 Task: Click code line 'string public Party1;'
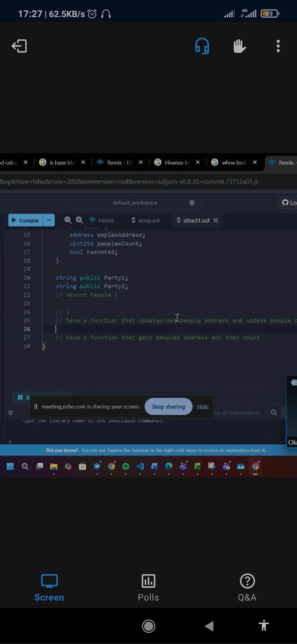92,278
